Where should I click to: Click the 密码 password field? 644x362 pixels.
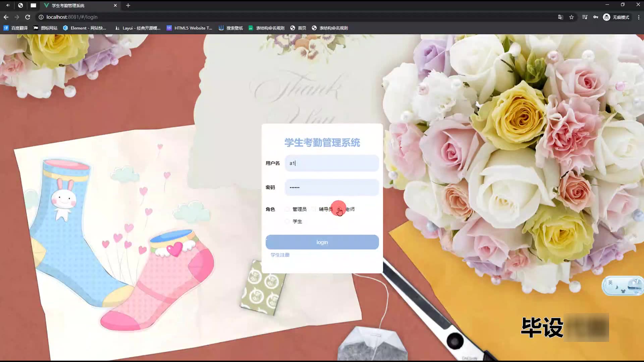click(332, 187)
